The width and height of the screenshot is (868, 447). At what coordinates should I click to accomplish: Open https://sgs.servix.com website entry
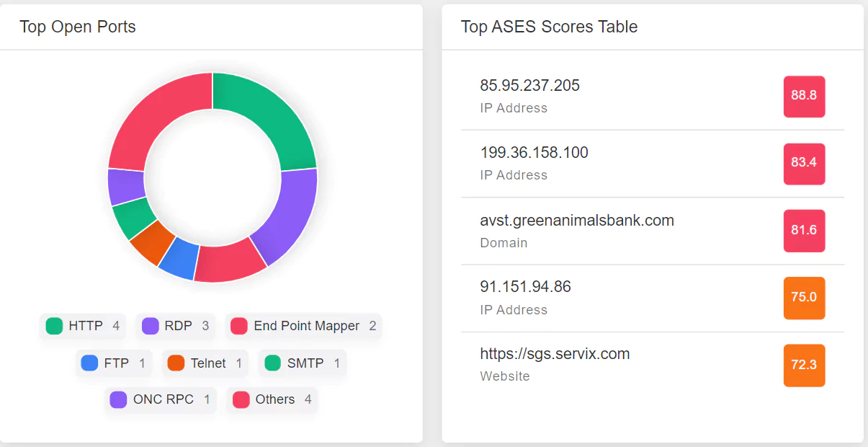coord(653,365)
